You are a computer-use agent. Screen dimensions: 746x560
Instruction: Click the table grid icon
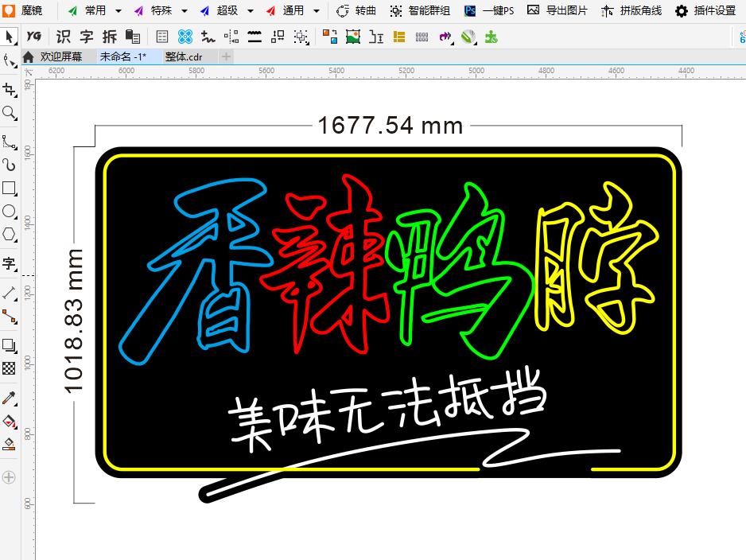[162, 36]
